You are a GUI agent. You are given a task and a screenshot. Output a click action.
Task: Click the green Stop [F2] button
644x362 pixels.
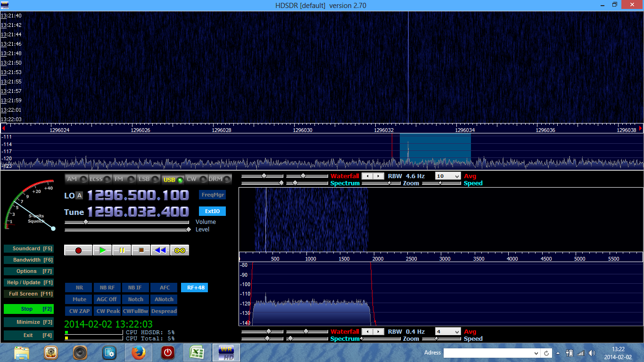pos(28,309)
